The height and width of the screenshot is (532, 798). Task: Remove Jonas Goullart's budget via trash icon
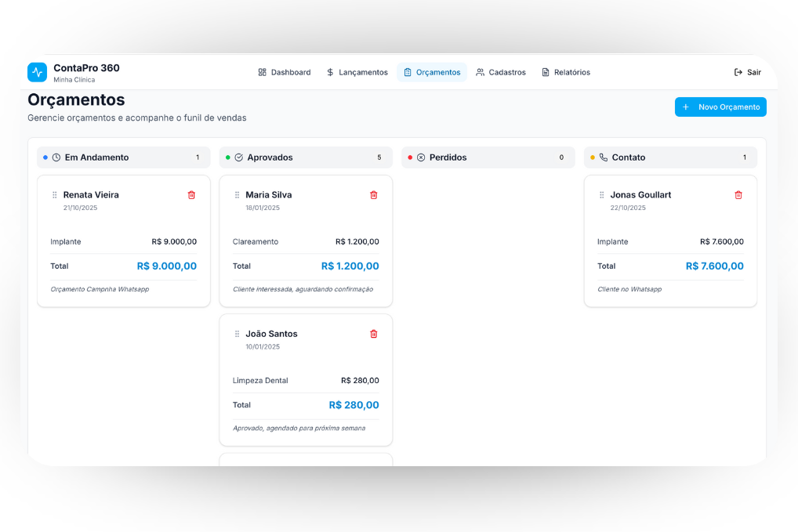coord(738,195)
